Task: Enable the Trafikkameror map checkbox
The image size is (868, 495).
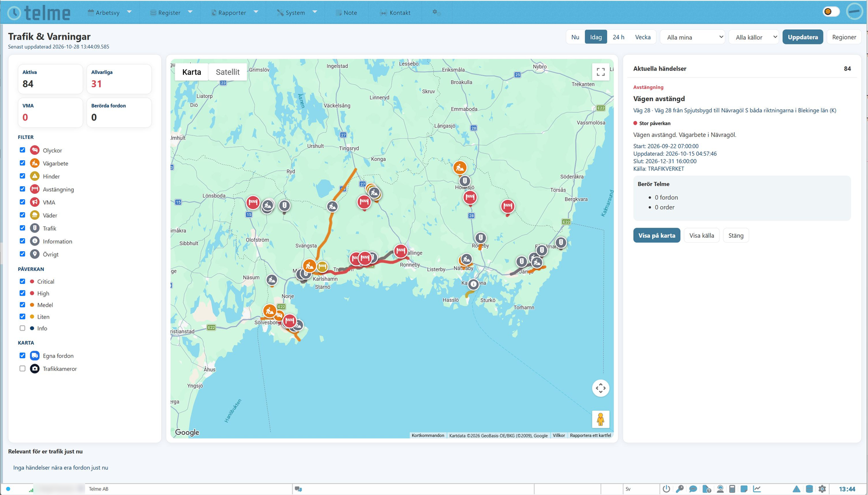Action: point(22,369)
